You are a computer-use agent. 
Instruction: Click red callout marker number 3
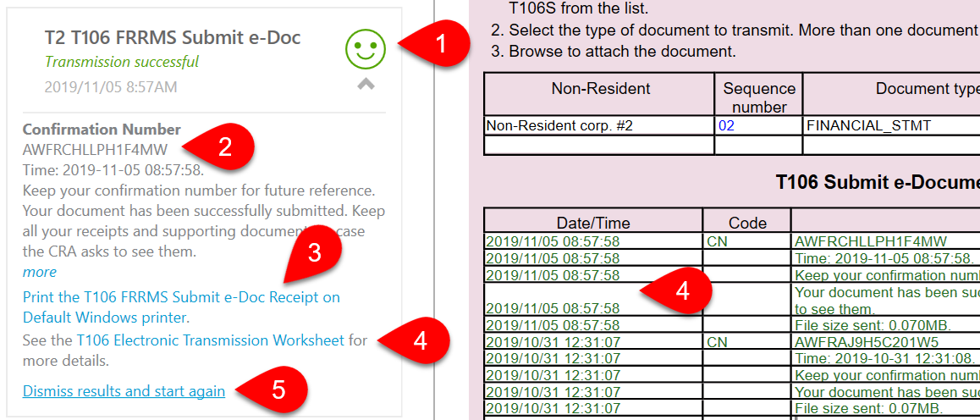coord(314,254)
